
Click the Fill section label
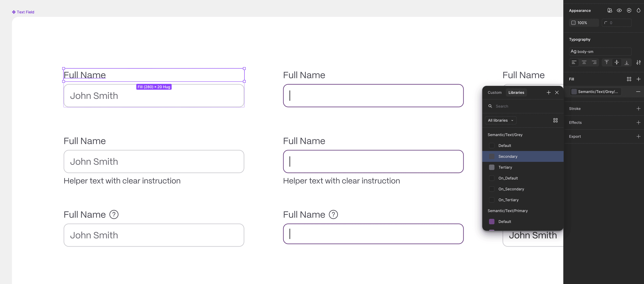[x=571, y=79]
